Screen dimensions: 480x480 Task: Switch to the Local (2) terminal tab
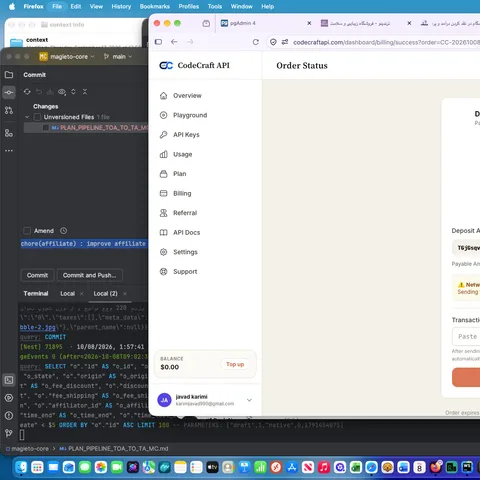tap(105, 294)
